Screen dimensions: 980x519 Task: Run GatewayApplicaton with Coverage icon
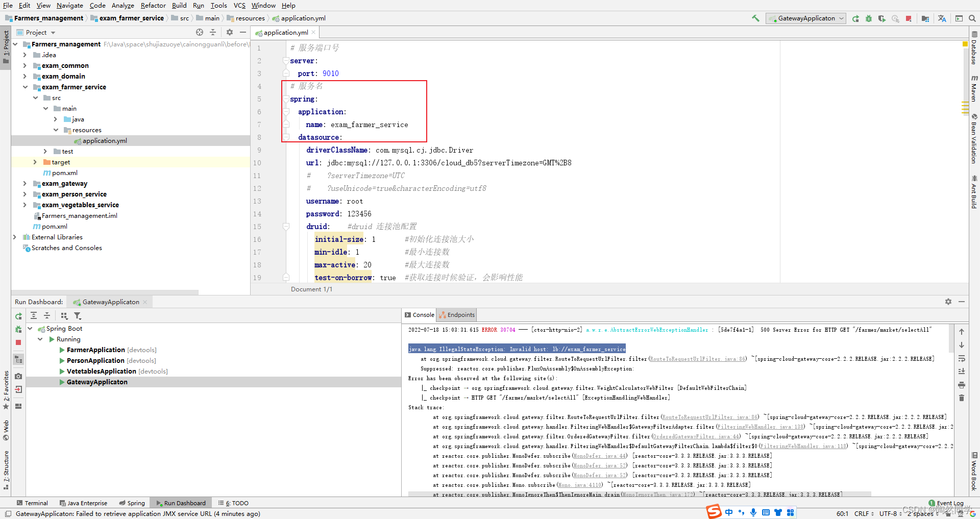(882, 18)
